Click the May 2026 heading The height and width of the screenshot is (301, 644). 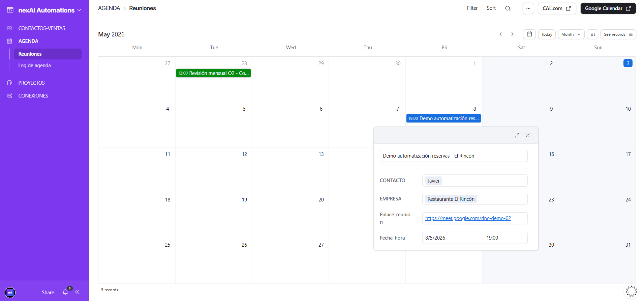(x=111, y=34)
